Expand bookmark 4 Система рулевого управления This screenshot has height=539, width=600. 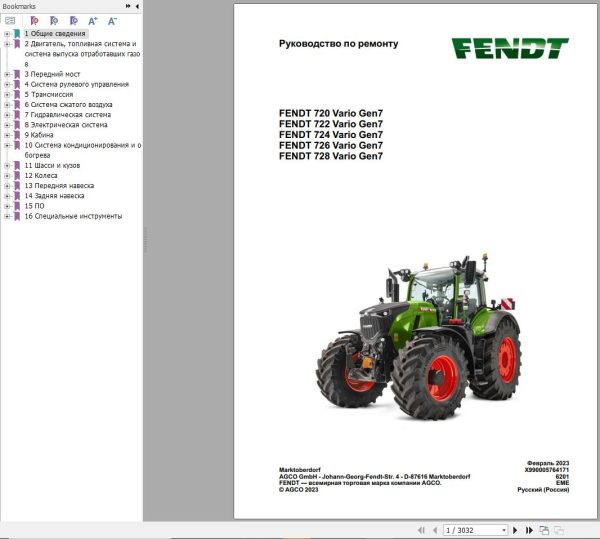[x=7, y=85]
